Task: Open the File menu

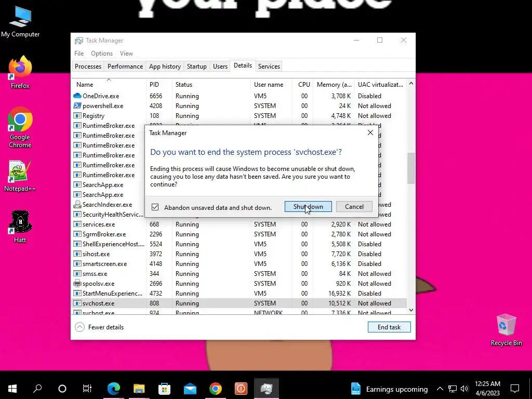Action: [x=79, y=54]
